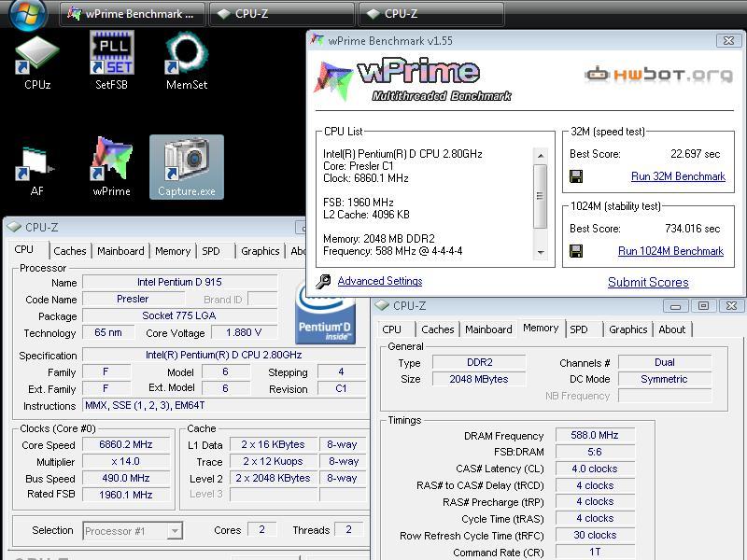747x560 pixels.
Task: Activate the second CPU-Z taskbar button
Action: [x=431, y=14]
